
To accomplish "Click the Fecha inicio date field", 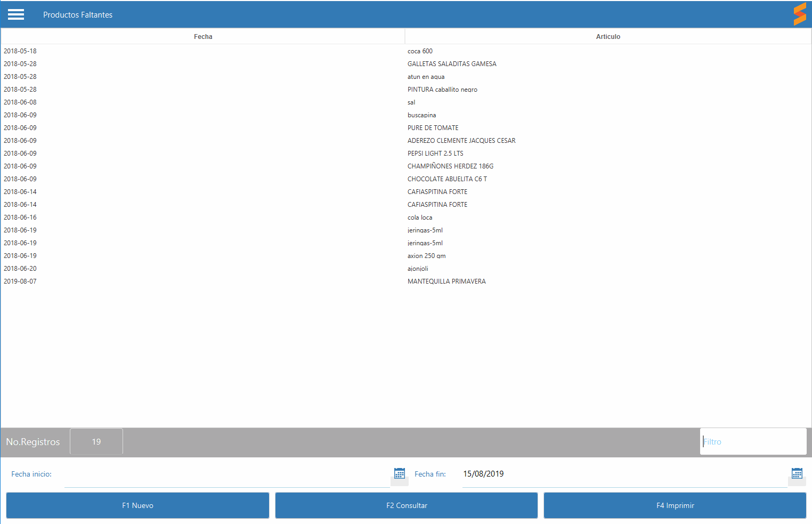I will coord(226,474).
